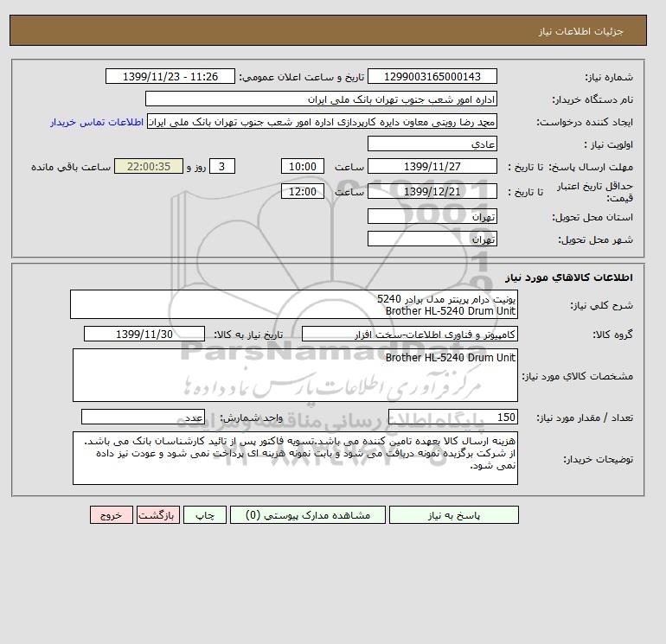The image size is (666, 644).
Task: Select the need number field 1299003165000143
Action: pos(432,76)
